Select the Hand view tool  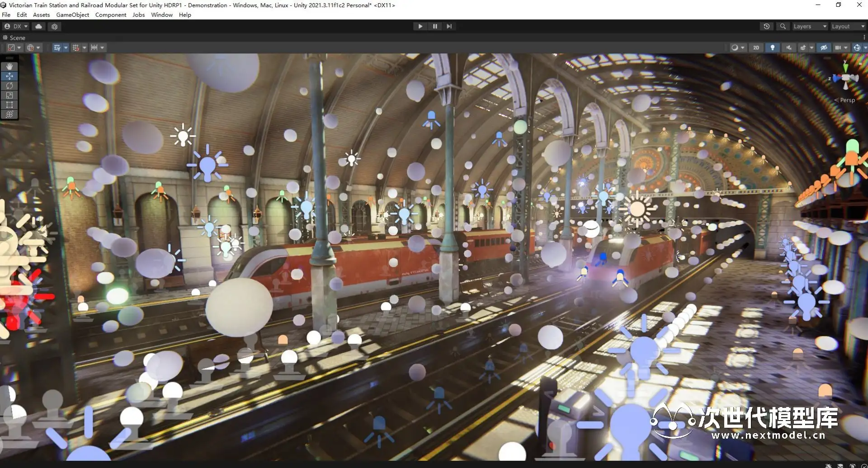click(9, 66)
